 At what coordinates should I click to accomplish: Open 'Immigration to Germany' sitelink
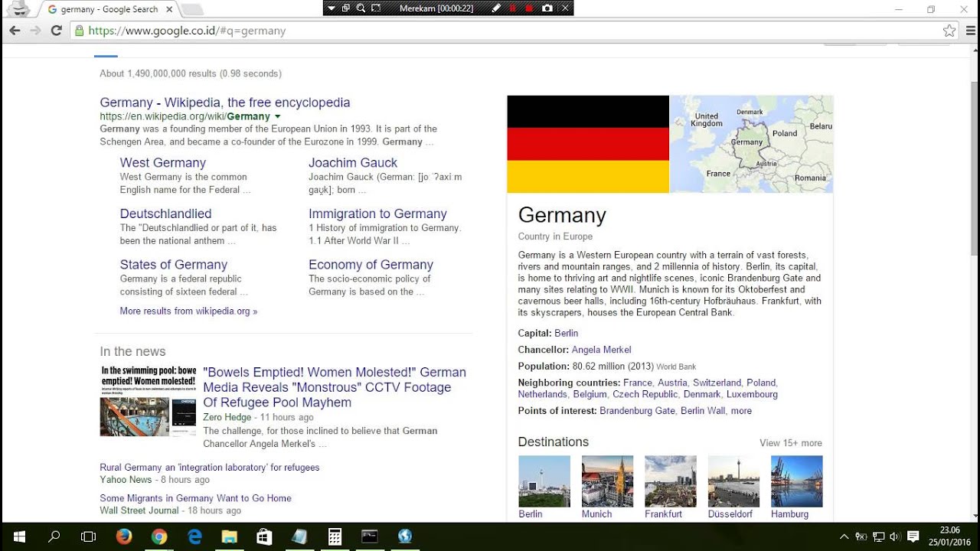pos(377,214)
